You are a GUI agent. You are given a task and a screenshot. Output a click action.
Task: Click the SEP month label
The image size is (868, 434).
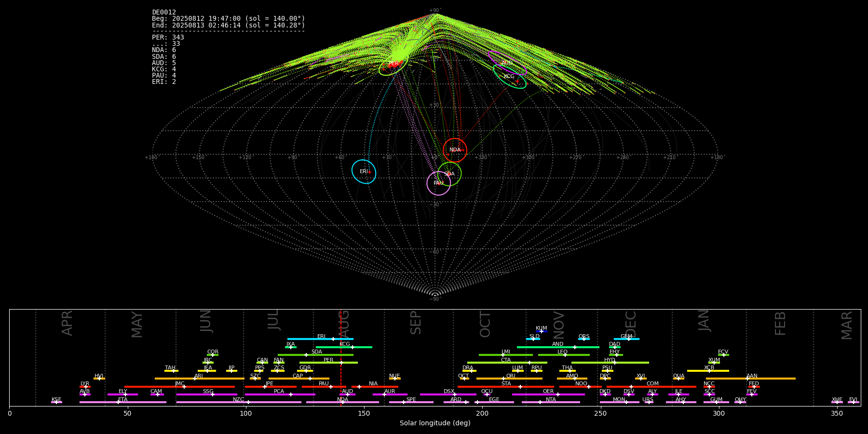pos(416,323)
